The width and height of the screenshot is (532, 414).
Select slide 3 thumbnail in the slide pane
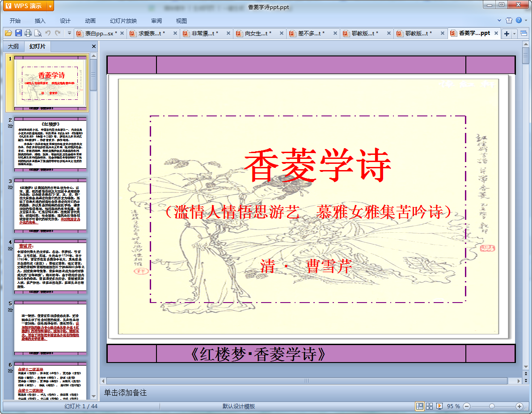(51, 205)
